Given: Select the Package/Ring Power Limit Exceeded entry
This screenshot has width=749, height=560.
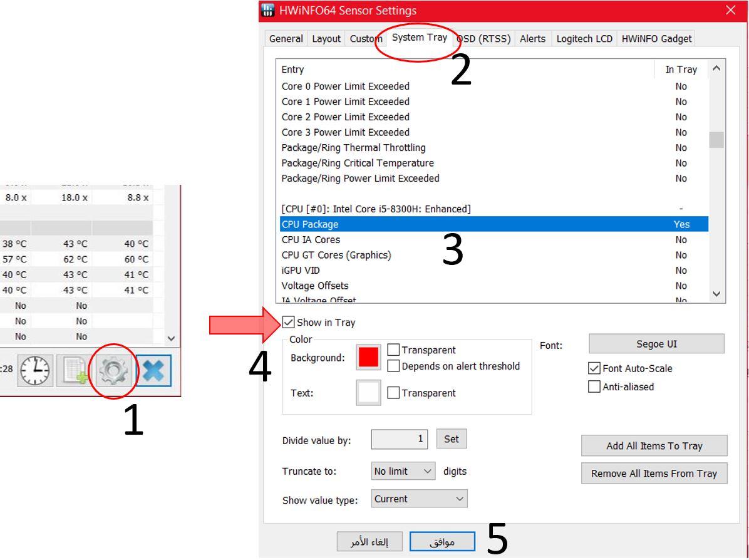Looking at the screenshot, I should [x=494, y=179].
